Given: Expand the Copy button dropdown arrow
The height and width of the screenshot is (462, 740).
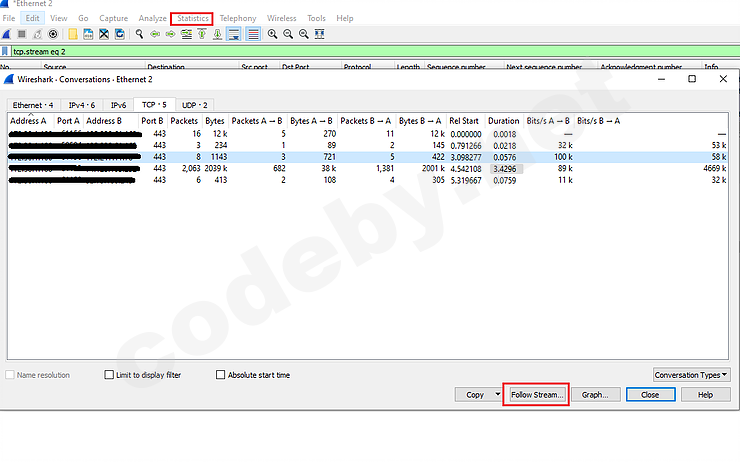Looking at the screenshot, I should click(498, 395).
